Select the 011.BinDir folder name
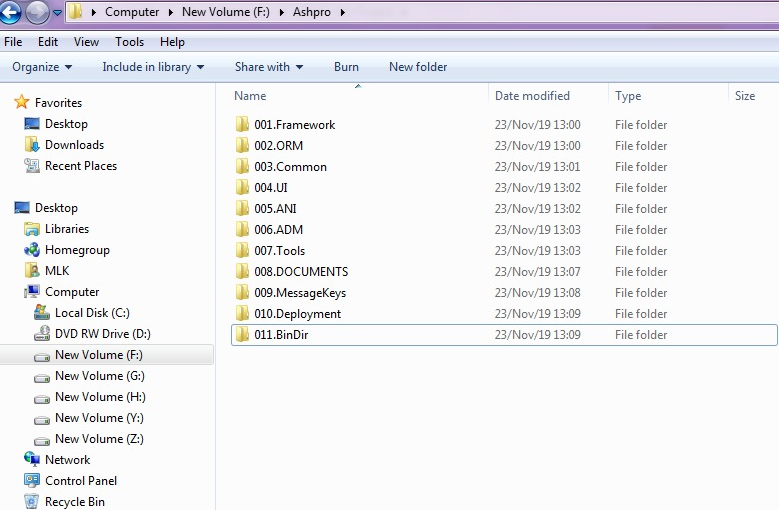 click(x=281, y=335)
